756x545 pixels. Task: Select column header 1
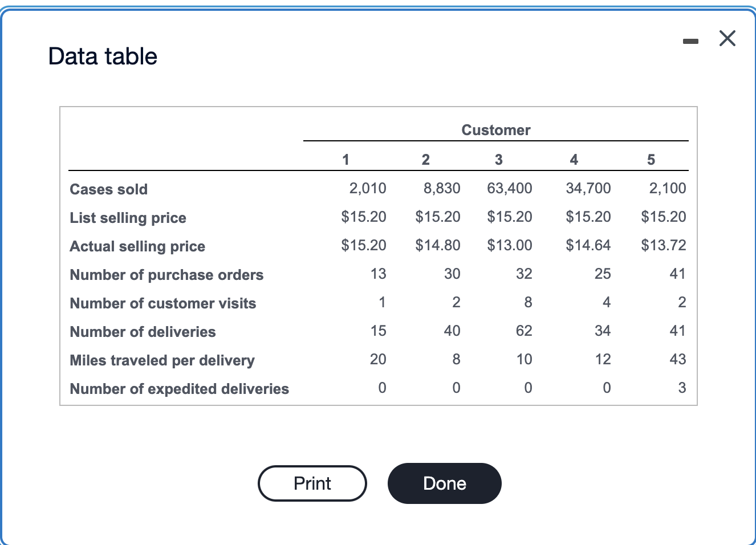tap(346, 160)
